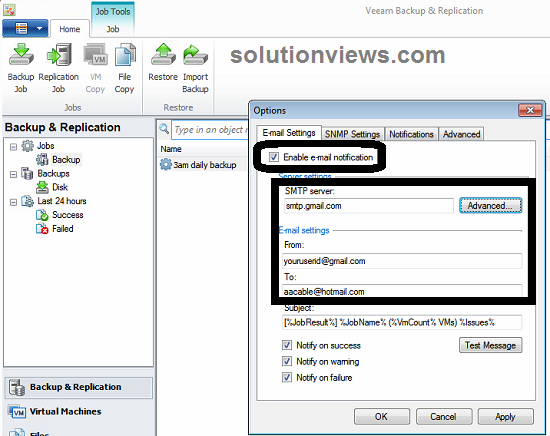Toggle Enable e-mail notification checkbox

pyautogui.click(x=274, y=157)
